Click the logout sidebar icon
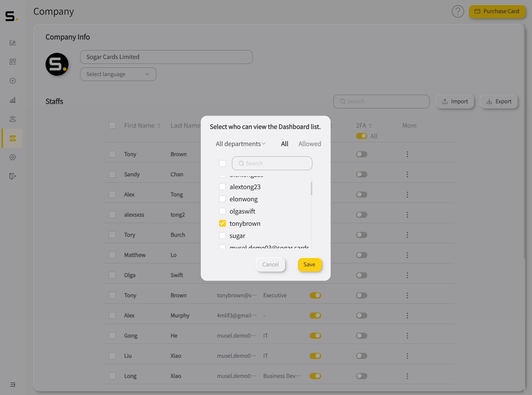The height and width of the screenshot is (395, 532). 13,176
